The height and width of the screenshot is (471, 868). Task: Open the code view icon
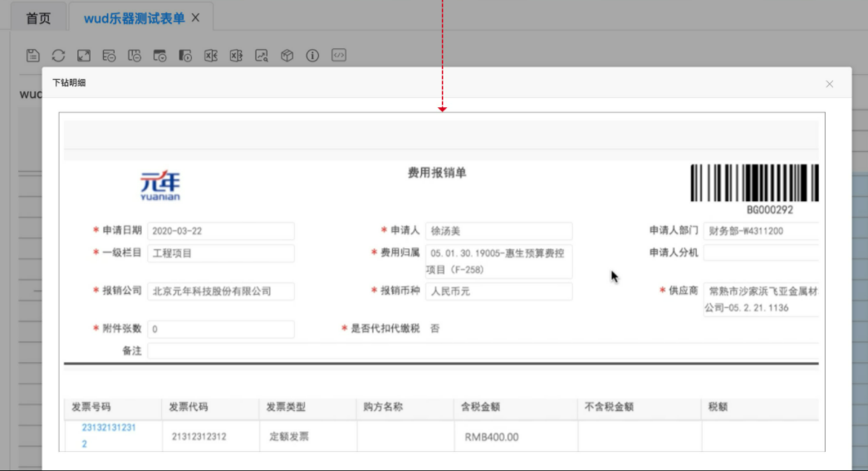click(338, 56)
